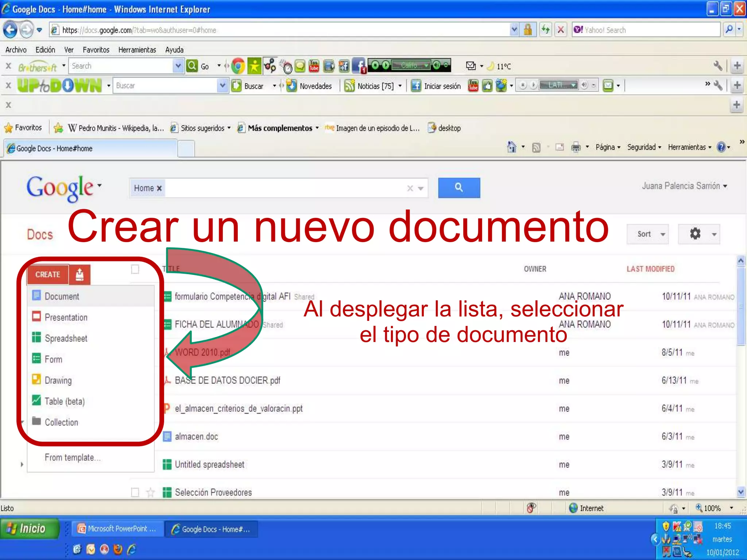Viewport: 747px width, 560px height.
Task: Click the mail envelope icon in toolbar
Action: (x=471, y=66)
